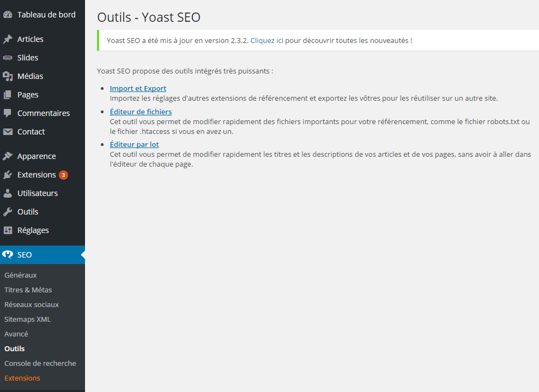Open the Apparence menu
This screenshot has height=392, width=539.
[43, 156]
